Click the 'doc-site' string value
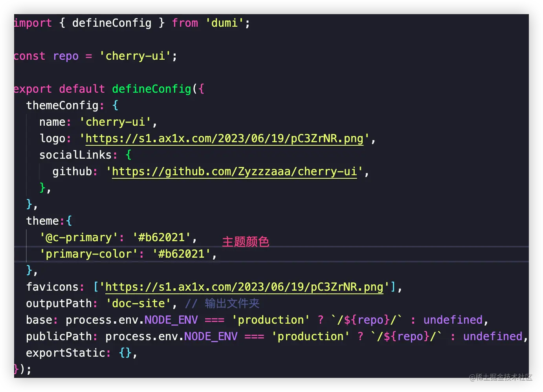This screenshot has height=392, width=543. click(x=138, y=304)
